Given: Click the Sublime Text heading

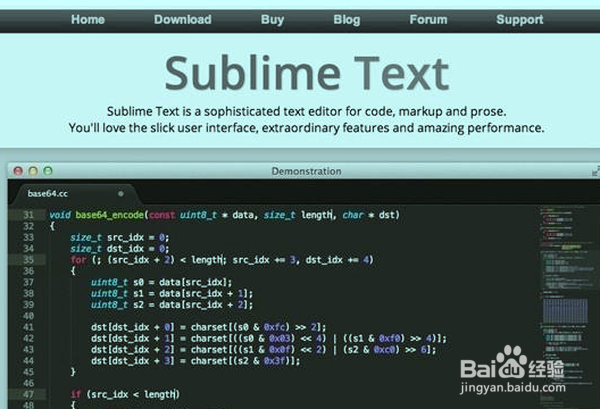Looking at the screenshot, I should 307,73.
